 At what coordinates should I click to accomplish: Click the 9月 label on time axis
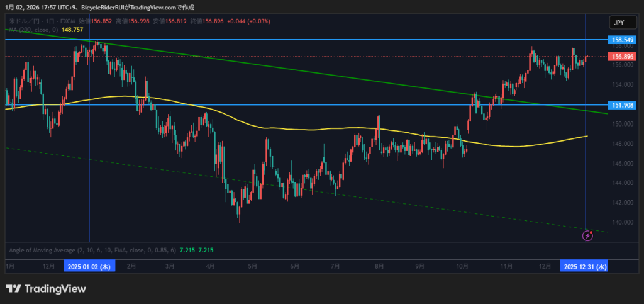419,267
